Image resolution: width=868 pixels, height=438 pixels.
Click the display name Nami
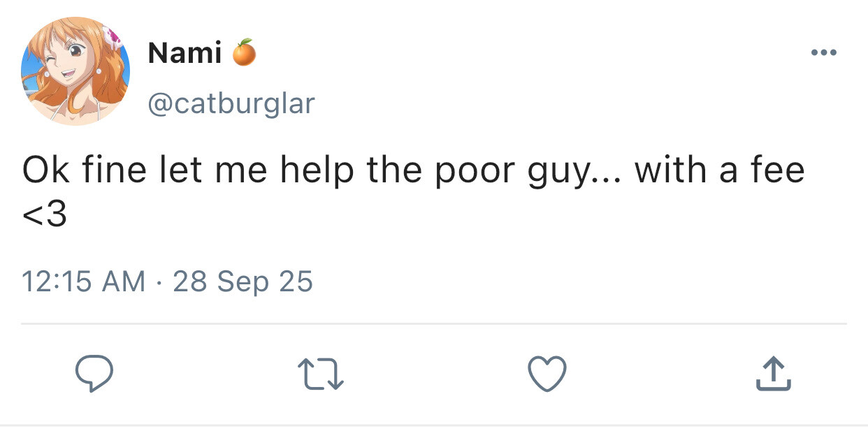pos(185,53)
